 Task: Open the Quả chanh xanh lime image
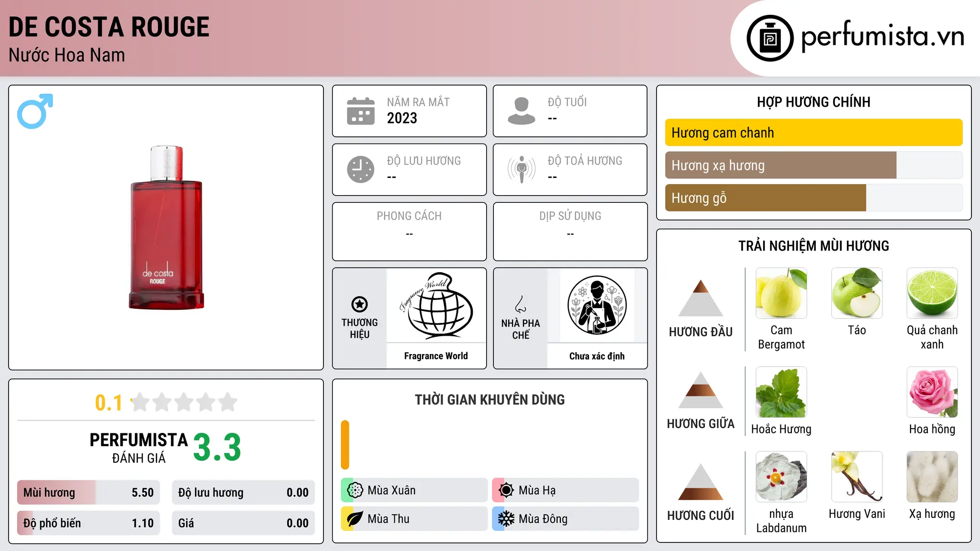(x=932, y=293)
